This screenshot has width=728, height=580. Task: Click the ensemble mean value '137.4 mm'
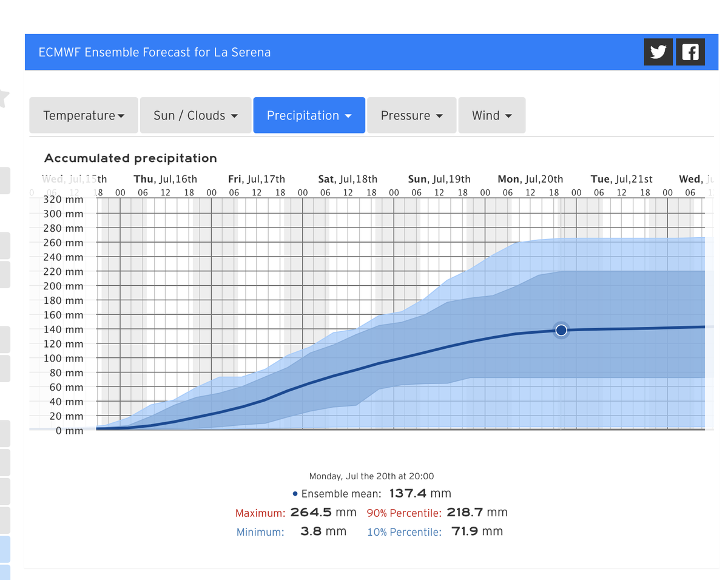(x=420, y=493)
